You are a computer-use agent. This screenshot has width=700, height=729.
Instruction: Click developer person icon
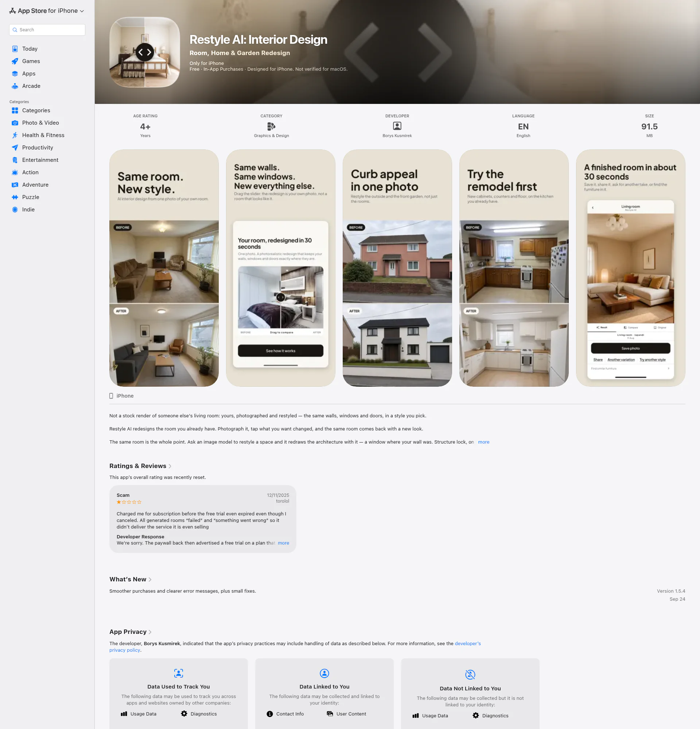(x=397, y=126)
